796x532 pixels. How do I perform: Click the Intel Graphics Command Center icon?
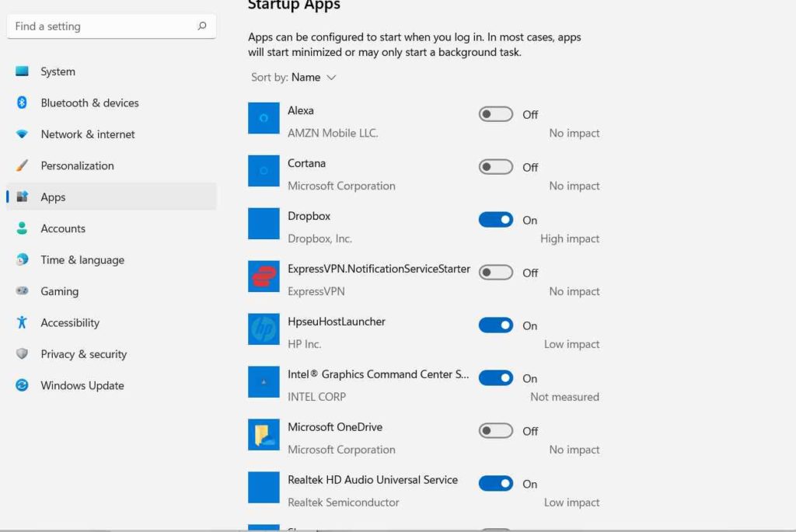264,382
